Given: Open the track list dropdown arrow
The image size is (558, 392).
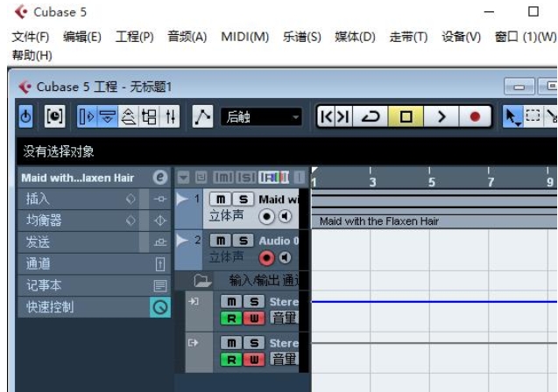Looking at the screenshot, I should (x=183, y=177).
